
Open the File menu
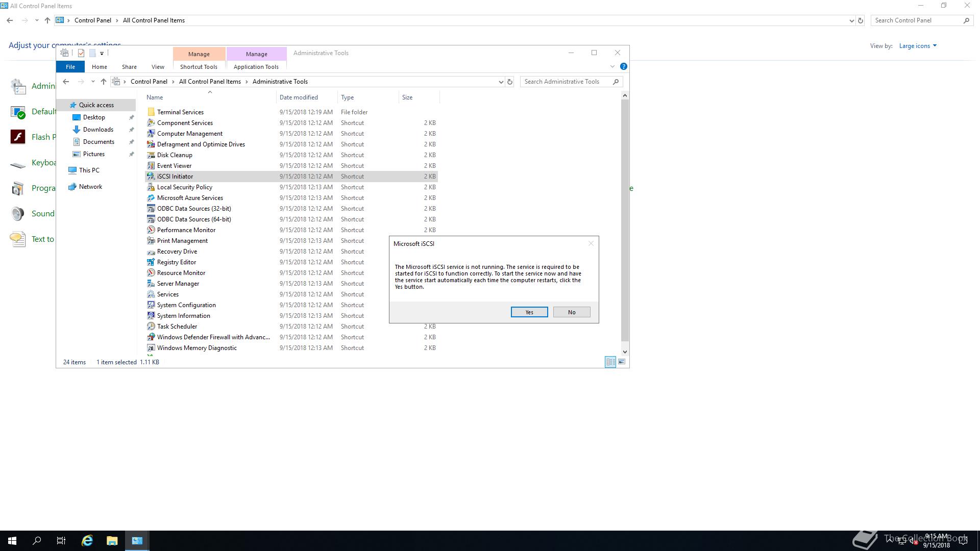70,67
